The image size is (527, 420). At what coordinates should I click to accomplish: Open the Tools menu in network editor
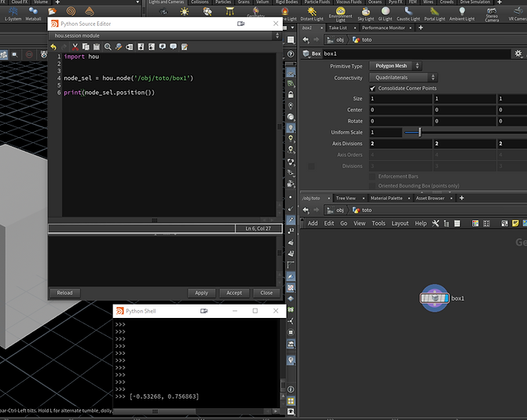click(x=379, y=223)
